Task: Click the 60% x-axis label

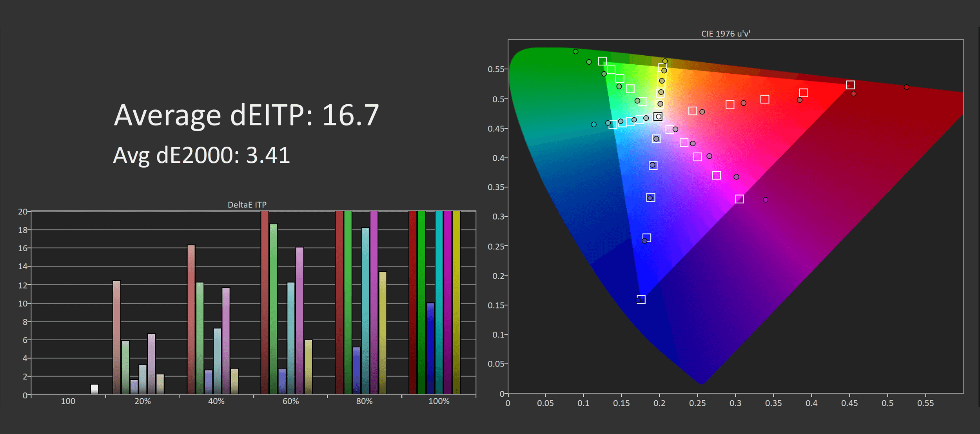Action: pyautogui.click(x=290, y=401)
